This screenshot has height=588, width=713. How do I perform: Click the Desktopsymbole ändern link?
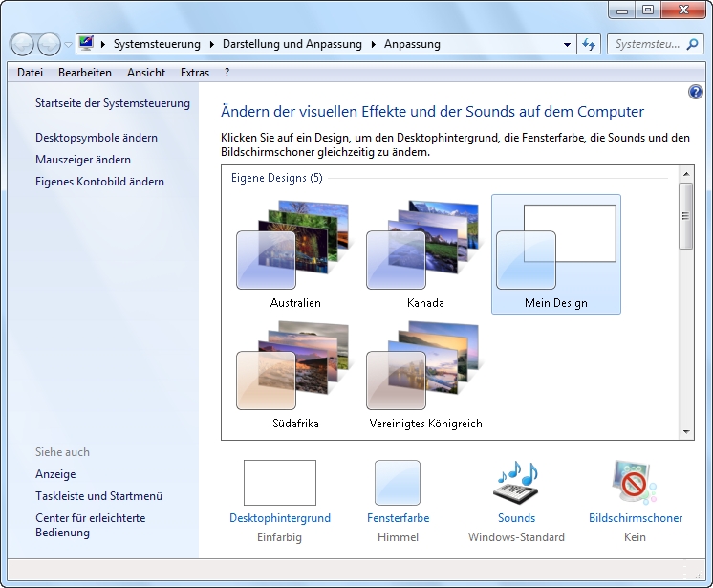point(97,138)
